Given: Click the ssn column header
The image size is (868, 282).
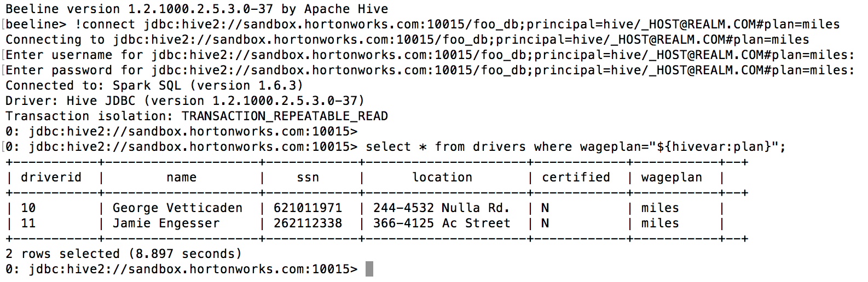Looking at the screenshot, I should pos(308,178).
